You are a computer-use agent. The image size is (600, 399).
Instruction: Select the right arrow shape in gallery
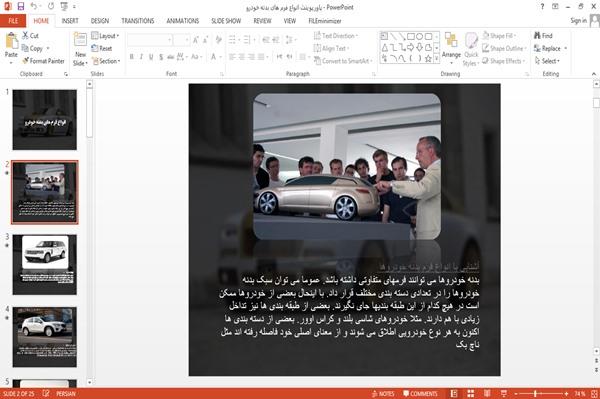411,47
